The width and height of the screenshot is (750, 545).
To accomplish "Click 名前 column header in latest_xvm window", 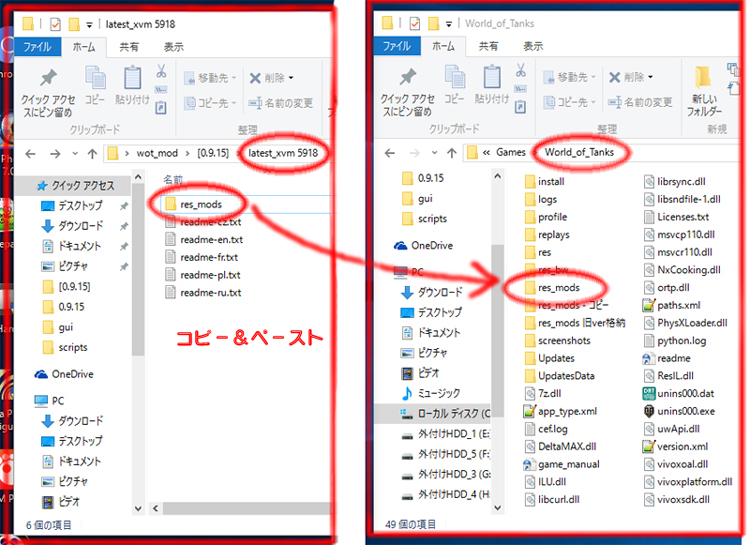I will 173,180.
